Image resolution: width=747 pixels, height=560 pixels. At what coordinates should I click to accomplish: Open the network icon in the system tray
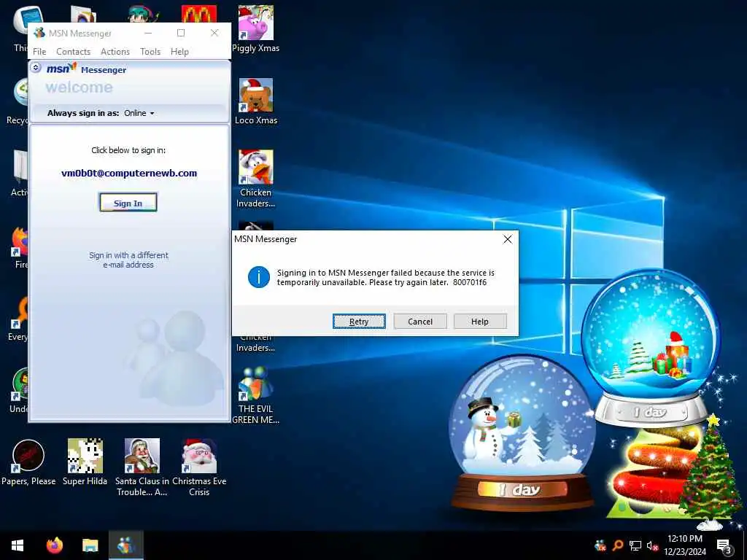coord(635,545)
